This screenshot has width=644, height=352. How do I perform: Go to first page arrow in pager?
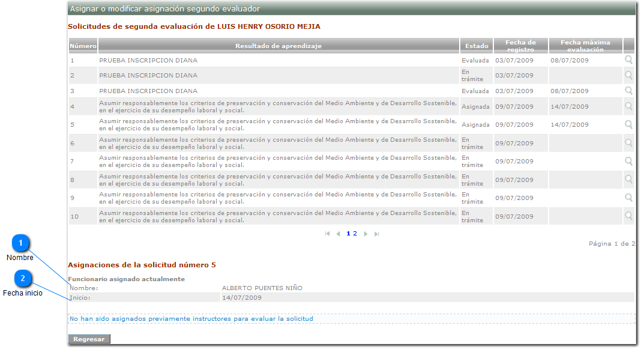coord(327,234)
